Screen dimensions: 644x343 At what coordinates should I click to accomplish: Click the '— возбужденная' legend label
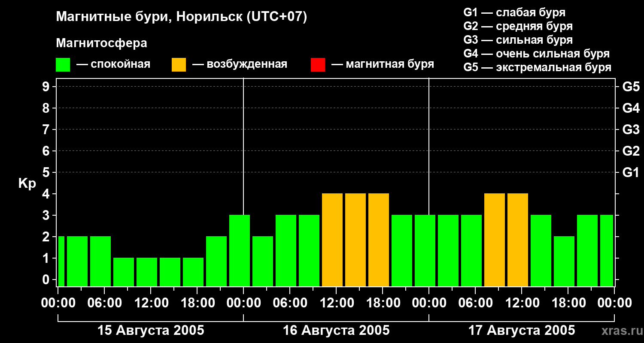[x=240, y=64]
